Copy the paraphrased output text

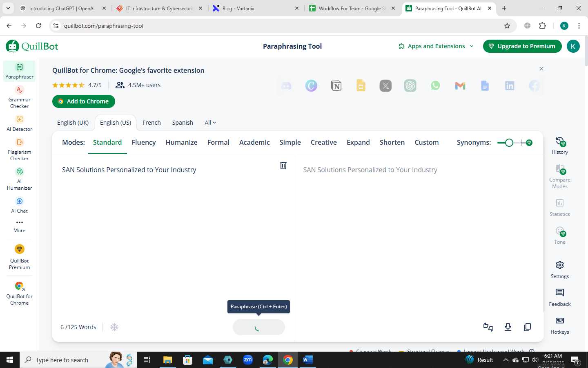coord(527,327)
